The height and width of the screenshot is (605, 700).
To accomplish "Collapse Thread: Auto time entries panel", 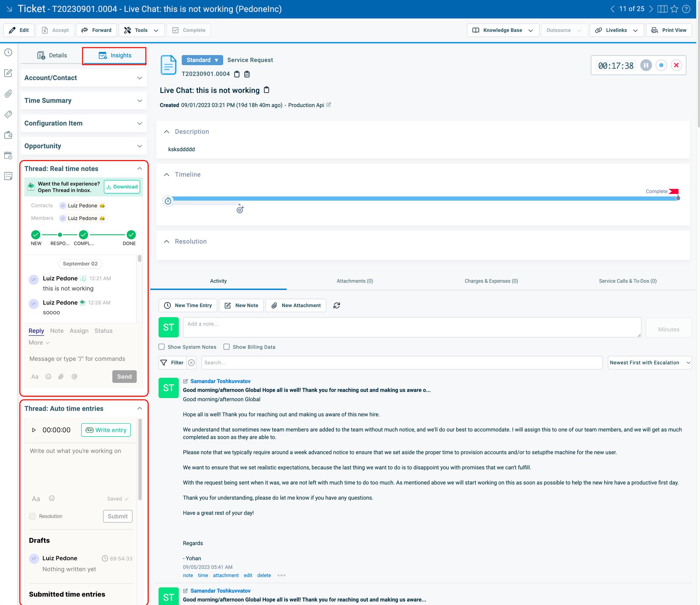I will [140, 409].
